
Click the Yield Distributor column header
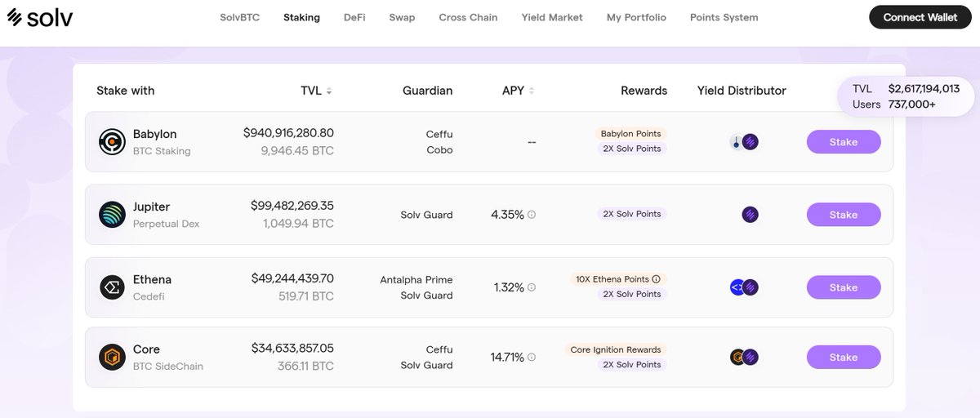742,91
